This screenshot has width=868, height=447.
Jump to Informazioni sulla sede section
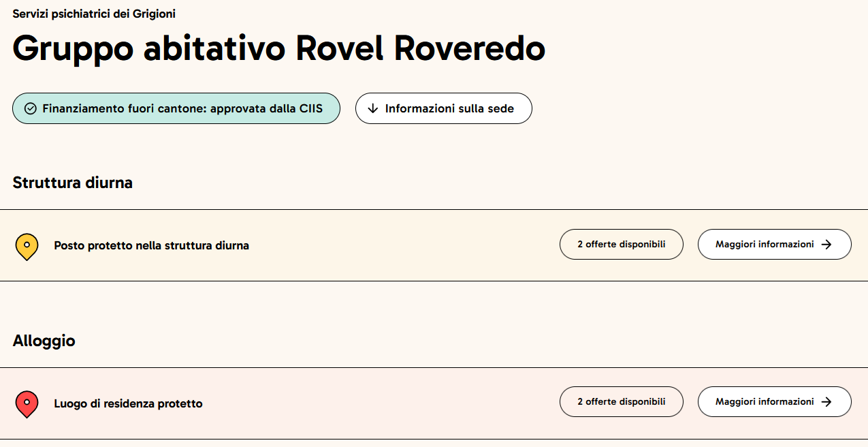pos(443,108)
